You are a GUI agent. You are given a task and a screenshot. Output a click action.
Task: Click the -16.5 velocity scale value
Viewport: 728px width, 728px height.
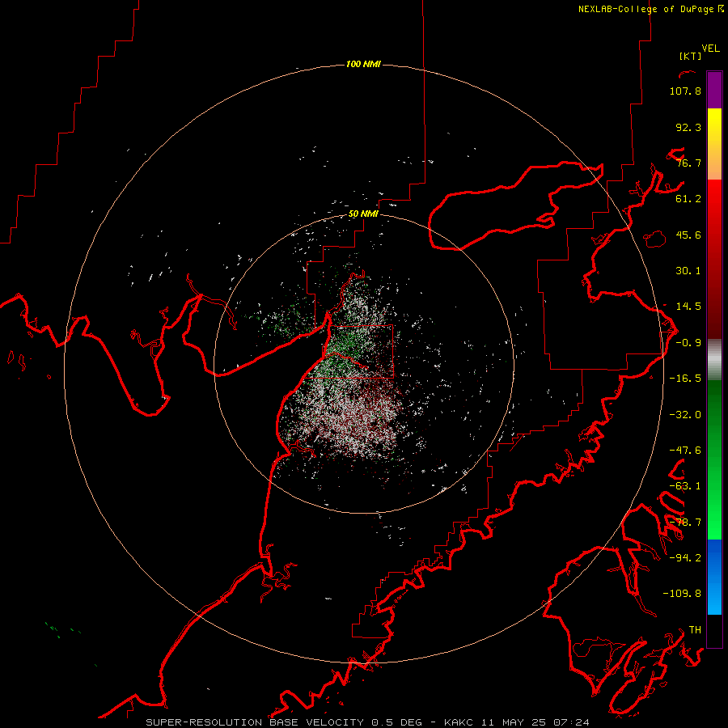coord(685,379)
